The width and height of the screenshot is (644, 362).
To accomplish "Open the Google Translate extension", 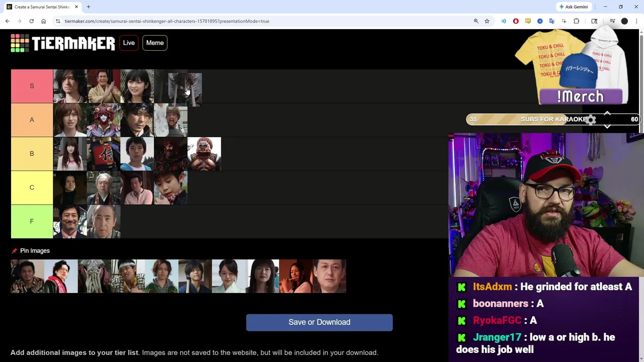I will [552, 21].
